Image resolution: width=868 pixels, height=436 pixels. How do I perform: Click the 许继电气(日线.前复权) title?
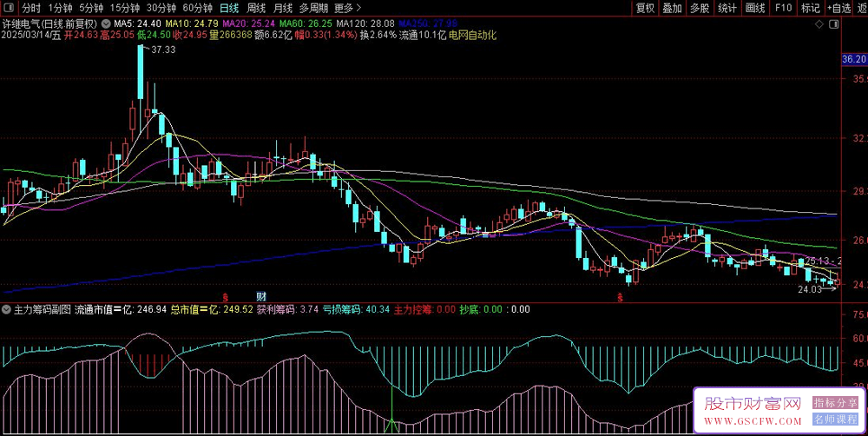[49, 24]
